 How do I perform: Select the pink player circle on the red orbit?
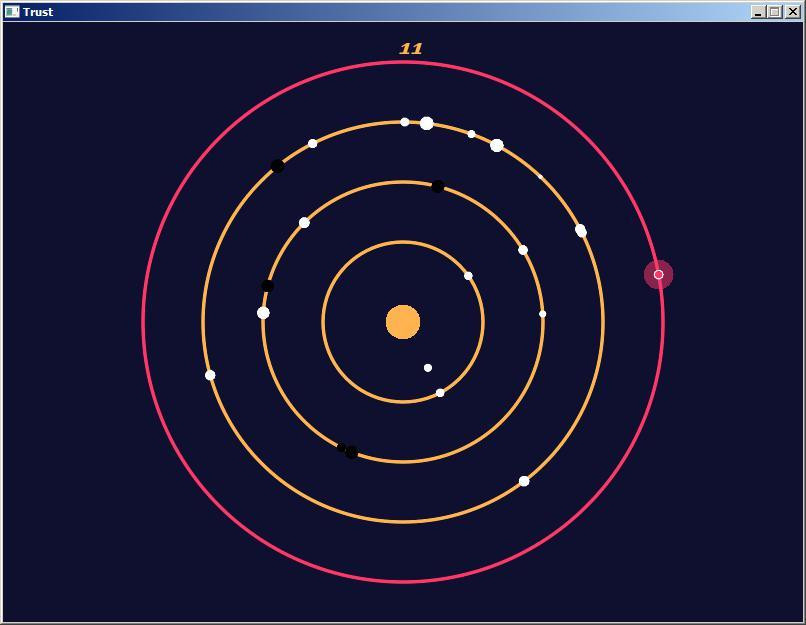658,273
